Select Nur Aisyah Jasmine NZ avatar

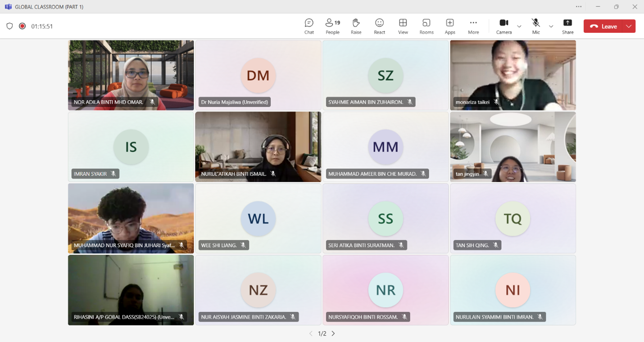[258, 290]
